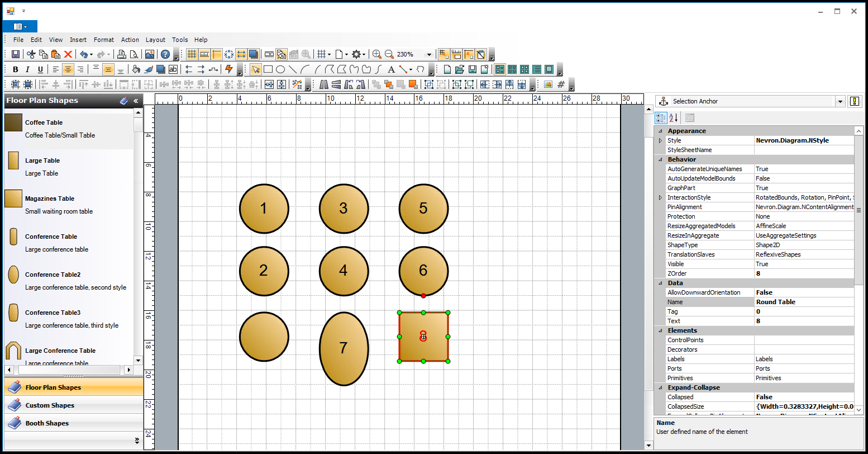This screenshot has width=868, height=454.
Task: Toggle the Pointer selection tool
Action: coord(255,69)
